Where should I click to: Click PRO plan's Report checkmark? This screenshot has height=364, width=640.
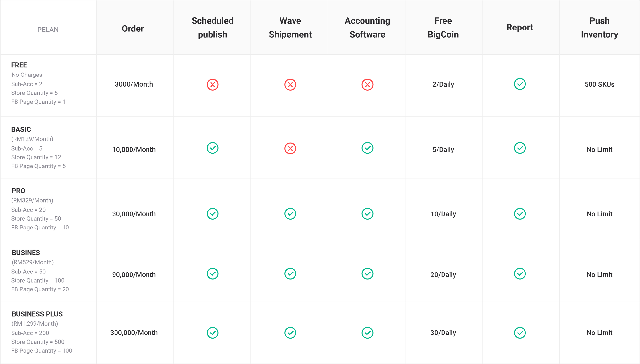(520, 214)
